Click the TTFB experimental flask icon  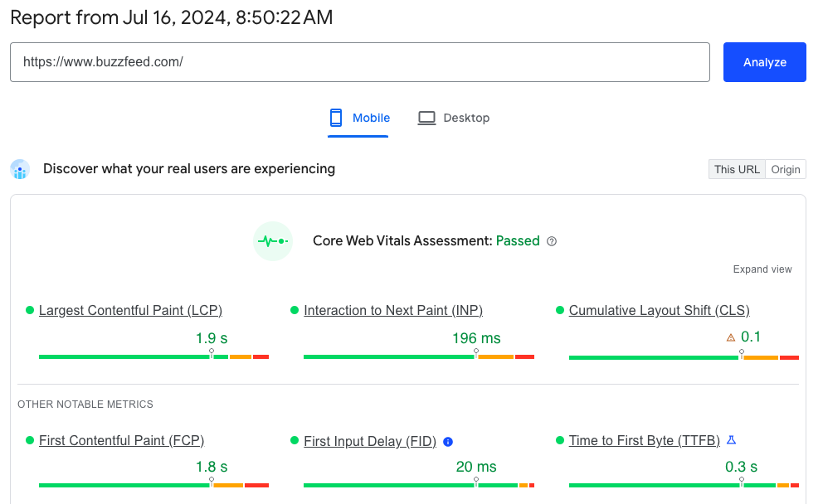click(x=731, y=440)
